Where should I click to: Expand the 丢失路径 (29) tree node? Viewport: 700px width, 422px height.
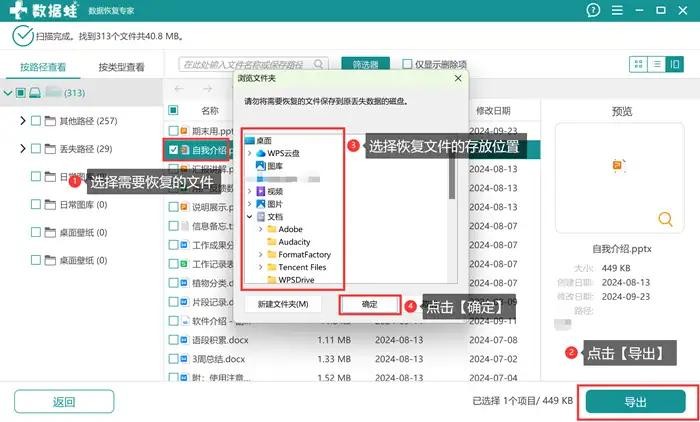22,149
